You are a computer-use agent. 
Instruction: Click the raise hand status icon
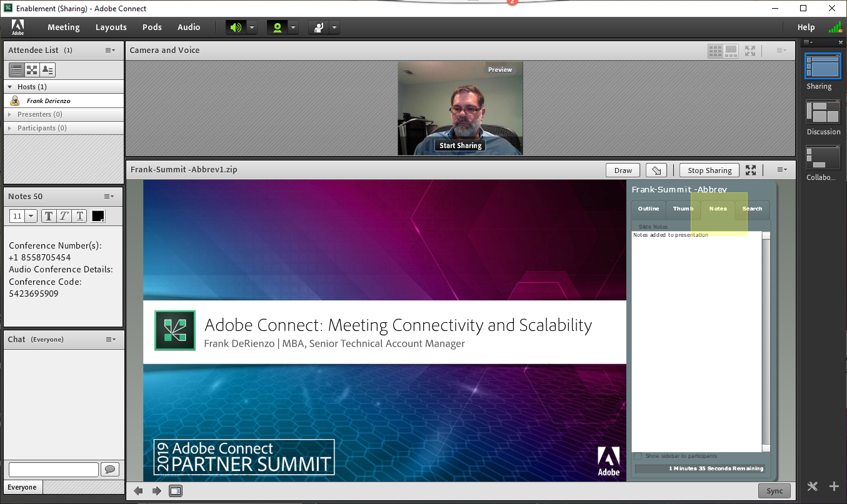[x=319, y=27]
